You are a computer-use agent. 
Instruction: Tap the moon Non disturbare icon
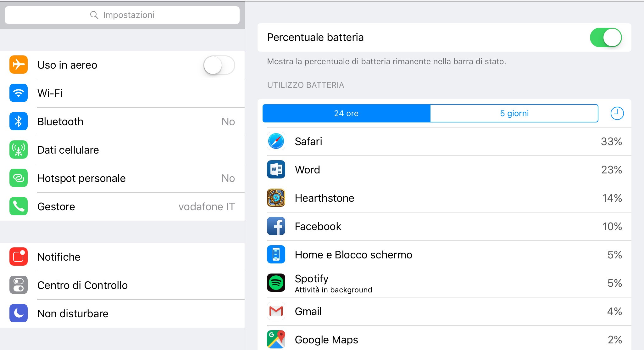point(19,313)
